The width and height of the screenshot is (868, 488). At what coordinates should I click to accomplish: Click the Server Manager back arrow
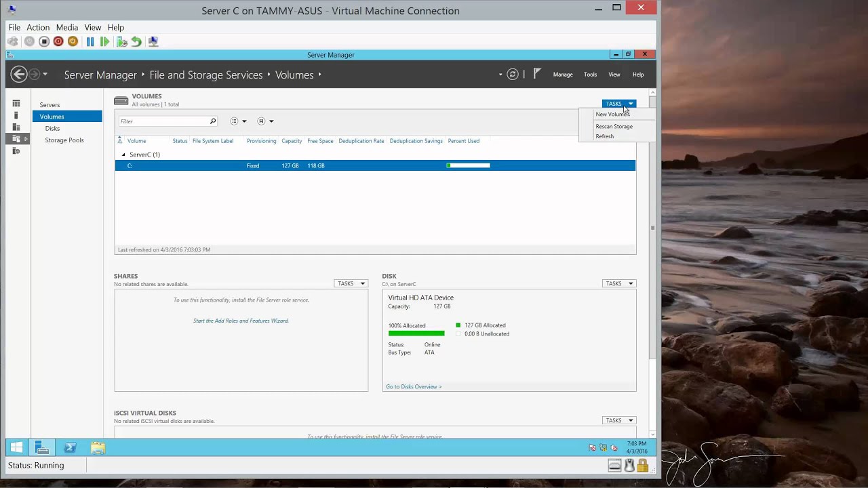[19, 75]
